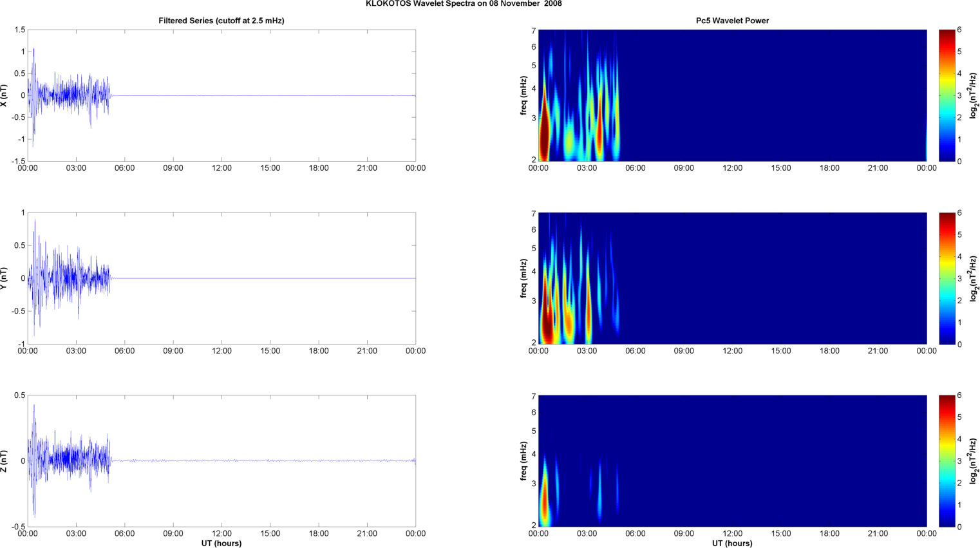Image resolution: width=980 pixels, height=548 pixels.
Task: Click the -1 tick on Y series axis
Action: tap(22, 344)
